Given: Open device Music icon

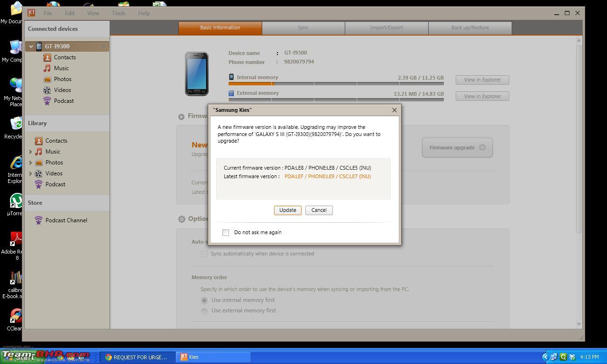Looking at the screenshot, I should pos(47,68).
